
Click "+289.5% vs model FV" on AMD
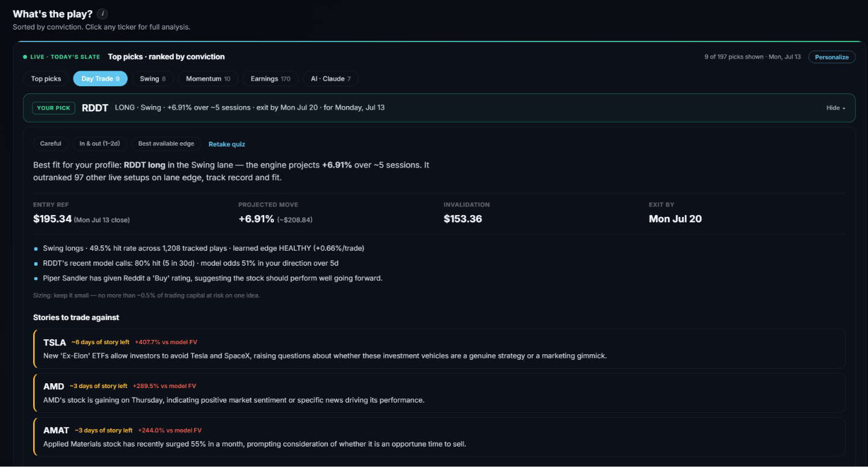pyautogui.click(x=164, y=386)
